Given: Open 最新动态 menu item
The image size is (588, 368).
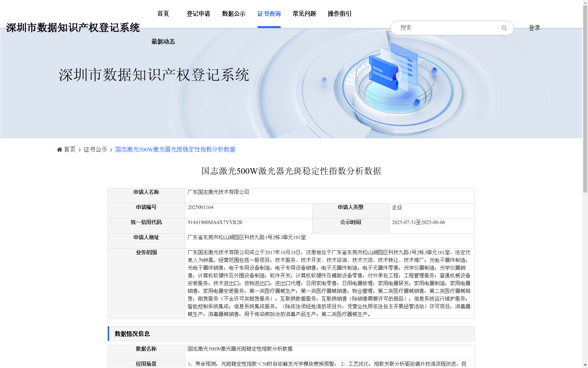Looking at the screenshot, I should 163,42.
